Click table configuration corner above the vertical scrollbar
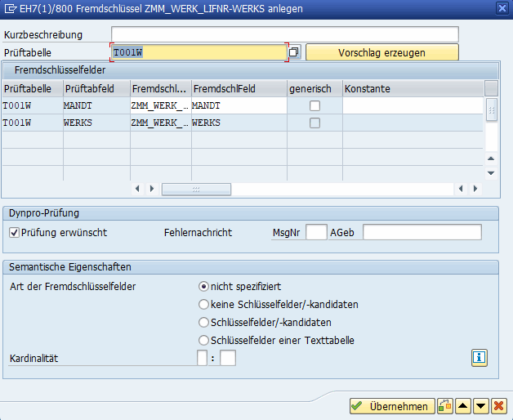Image resolution: width=513 pixels, height=420 pixels. tap(491, 88)
